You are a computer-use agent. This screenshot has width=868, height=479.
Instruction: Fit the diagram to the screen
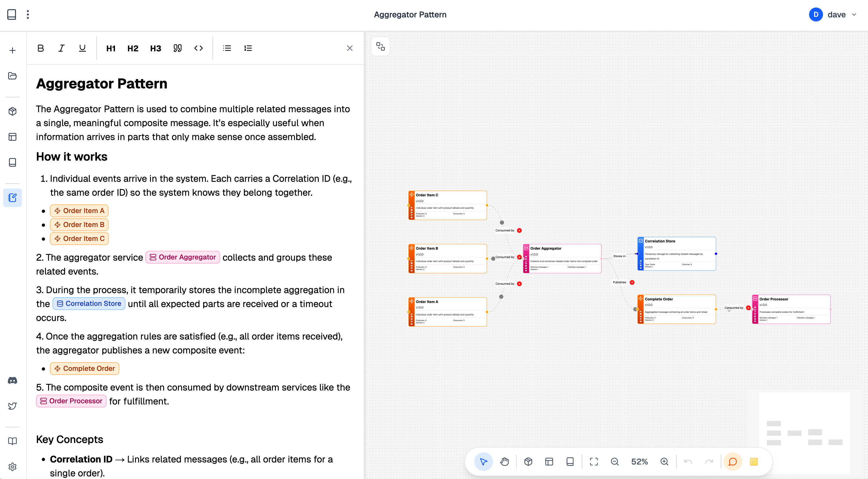click(x=594, y=462)
